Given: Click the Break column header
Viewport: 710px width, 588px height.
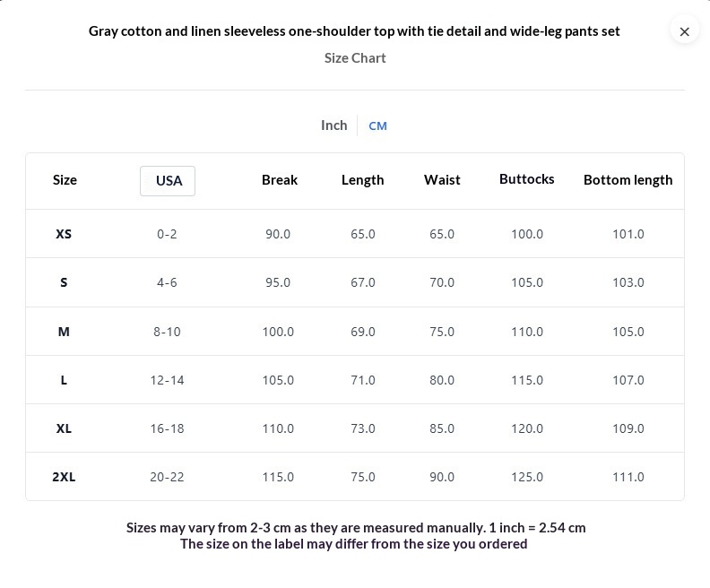Looking at the screenshot, I should tap(279, 180).
